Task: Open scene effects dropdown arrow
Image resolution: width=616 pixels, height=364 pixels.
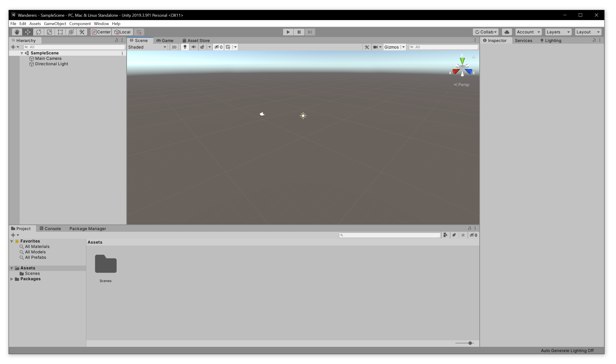Action: [x=210, y=47]
